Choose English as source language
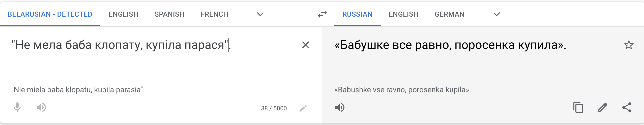The image size is (644, 125). (x=123, y=14)
